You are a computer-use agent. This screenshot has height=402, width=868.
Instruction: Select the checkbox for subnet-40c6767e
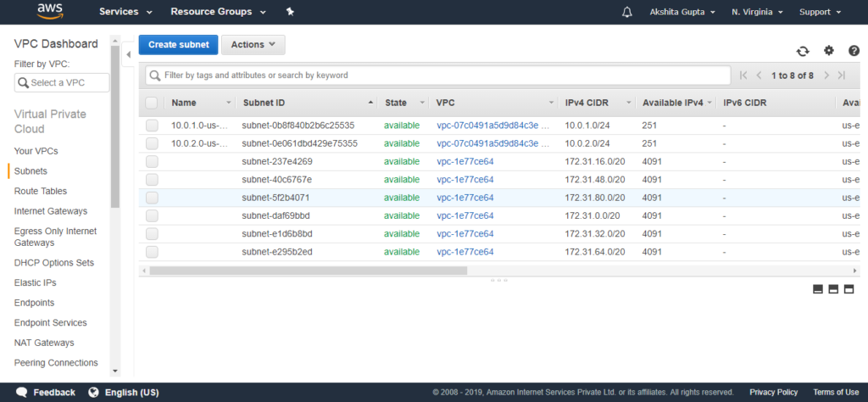point(152,180)
